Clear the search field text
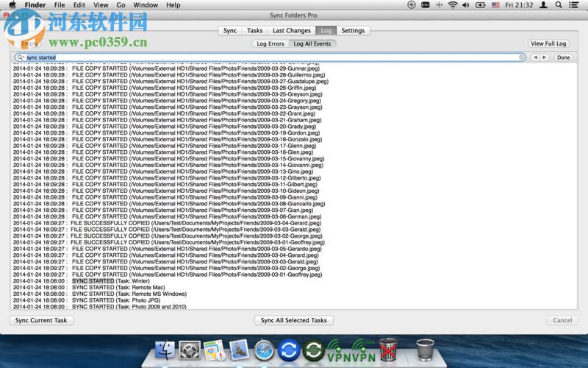This screenshot has width=588, height=368. pyautogui.click(x=521, y=57)
